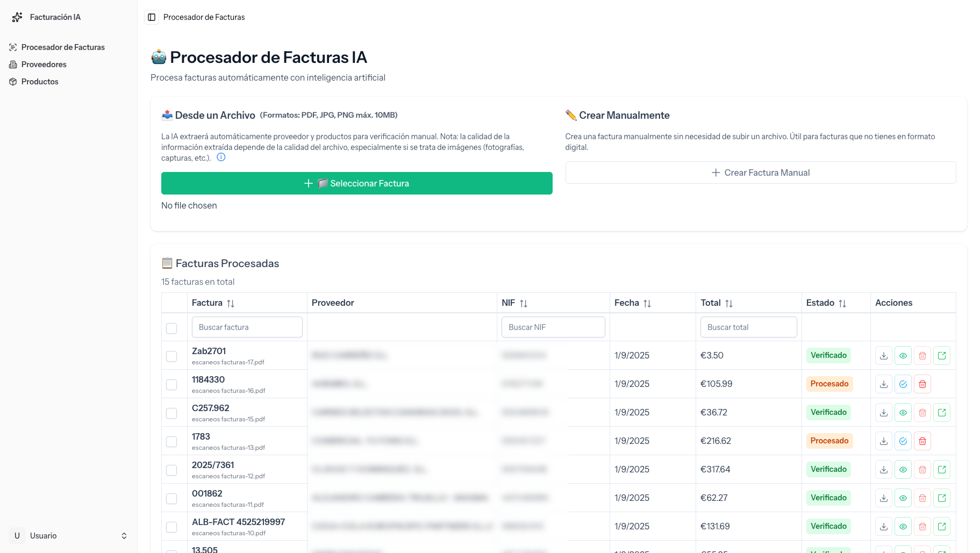Click the Verificado badge of Zab2701

pos(828,355)
